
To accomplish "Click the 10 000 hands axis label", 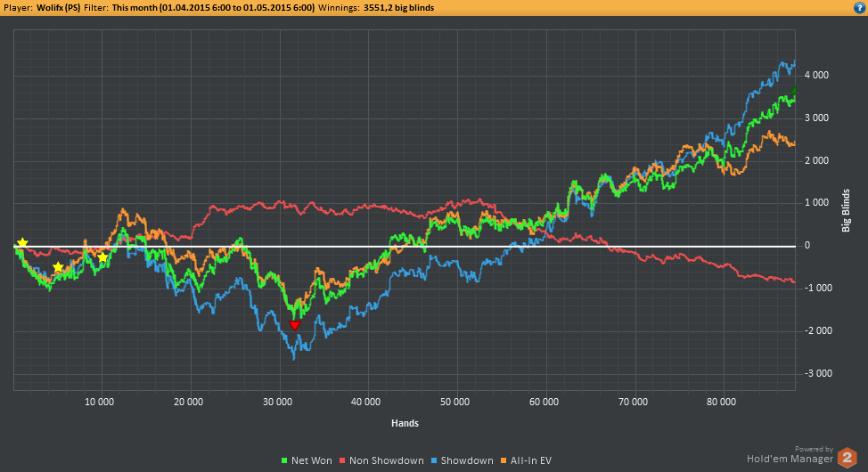I will (x=100, y=402).
